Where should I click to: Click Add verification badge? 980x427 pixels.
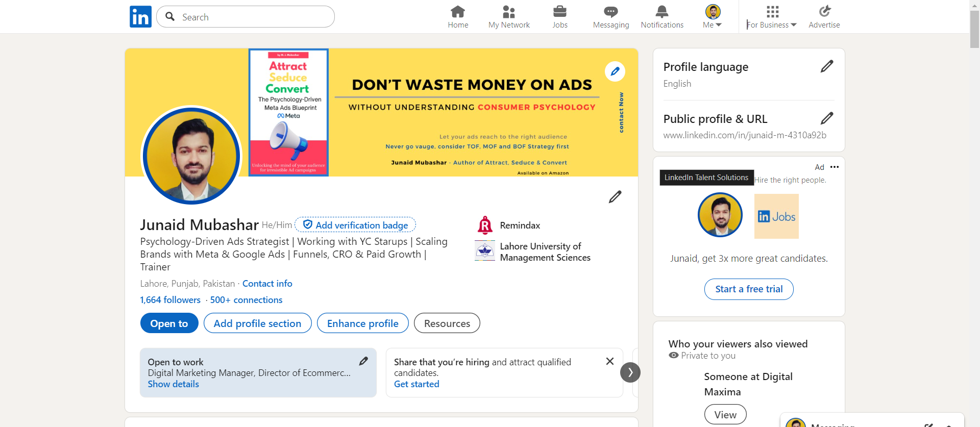point(355,225)
